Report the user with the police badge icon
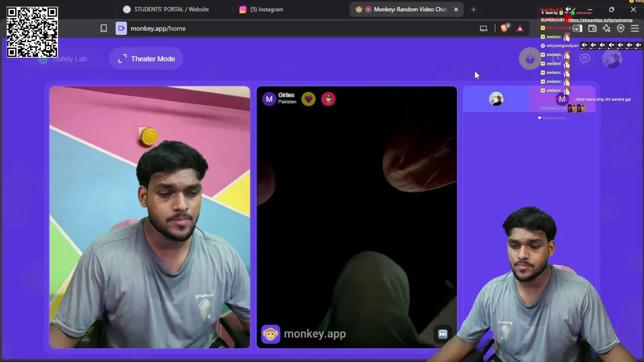 pos(328,99)
